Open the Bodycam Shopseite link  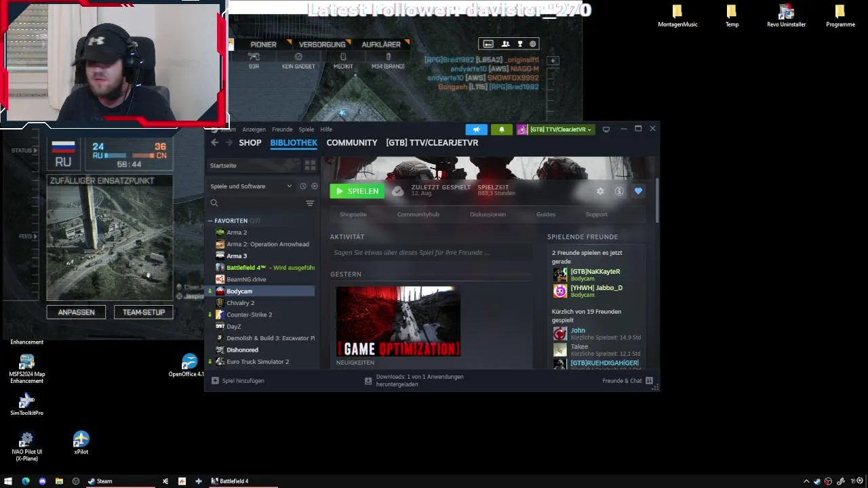click(x=353, y=214)
